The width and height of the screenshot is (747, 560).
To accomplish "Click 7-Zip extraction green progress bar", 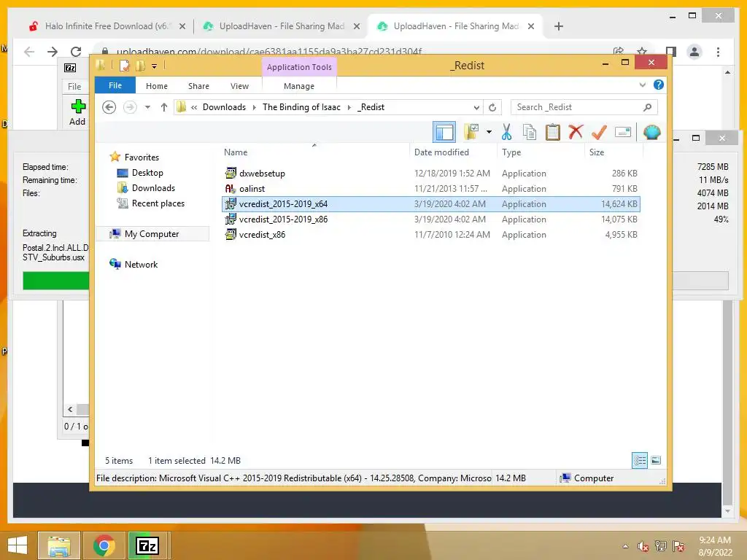I will click(x=55, y=281).
